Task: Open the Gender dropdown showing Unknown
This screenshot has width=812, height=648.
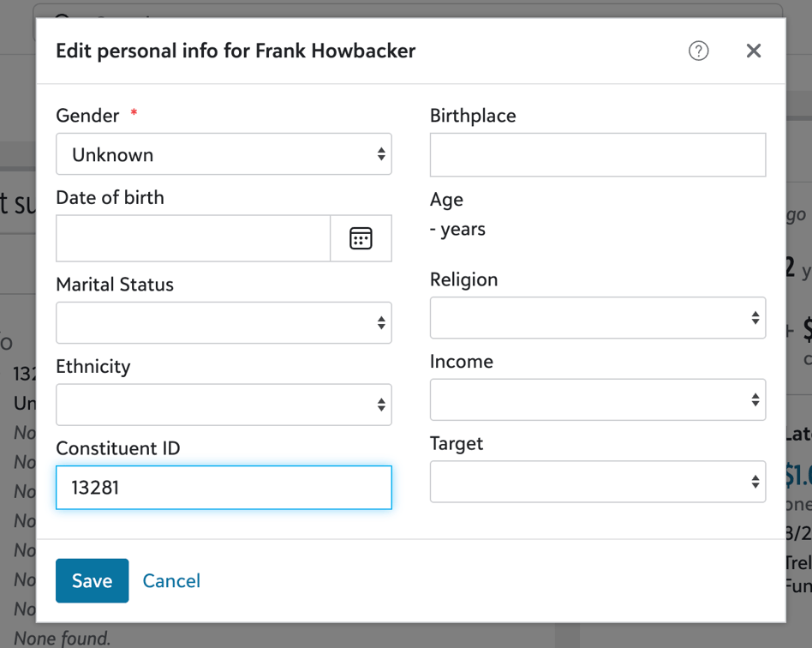Action: click(224, 154)
